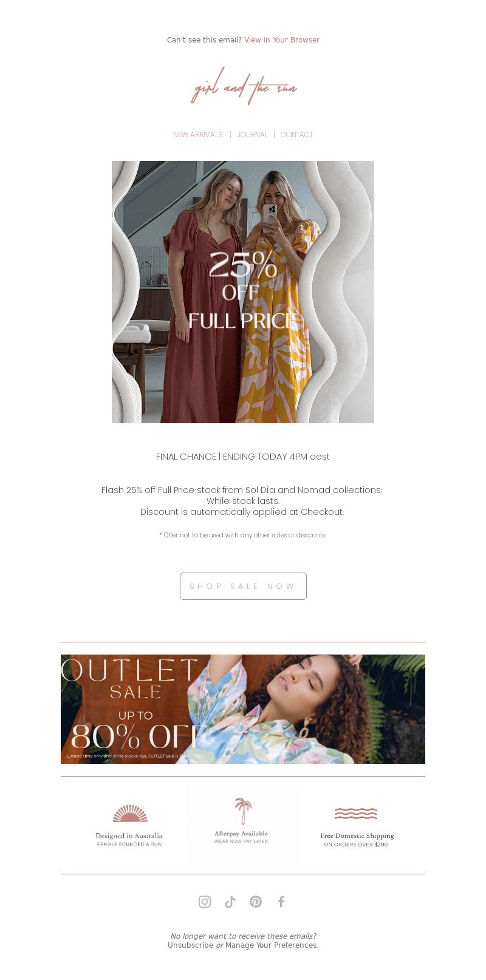
Task: Open Manage Your Preferences link
Action: point(272,945)
